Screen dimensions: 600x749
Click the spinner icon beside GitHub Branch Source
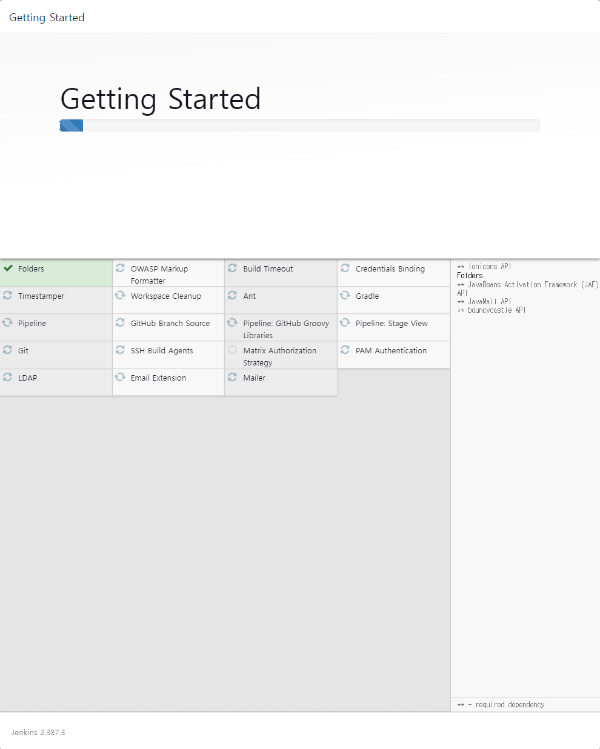[x=120, y=322]
